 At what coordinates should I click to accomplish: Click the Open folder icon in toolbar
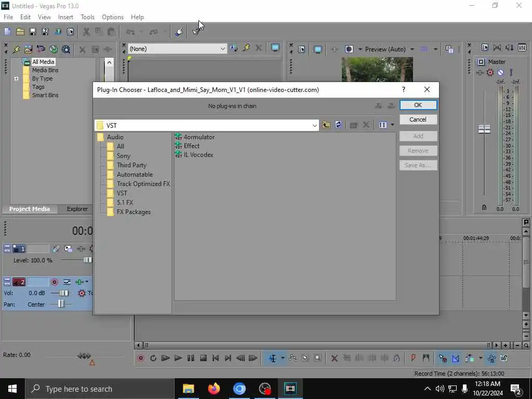tap(20, 32)
